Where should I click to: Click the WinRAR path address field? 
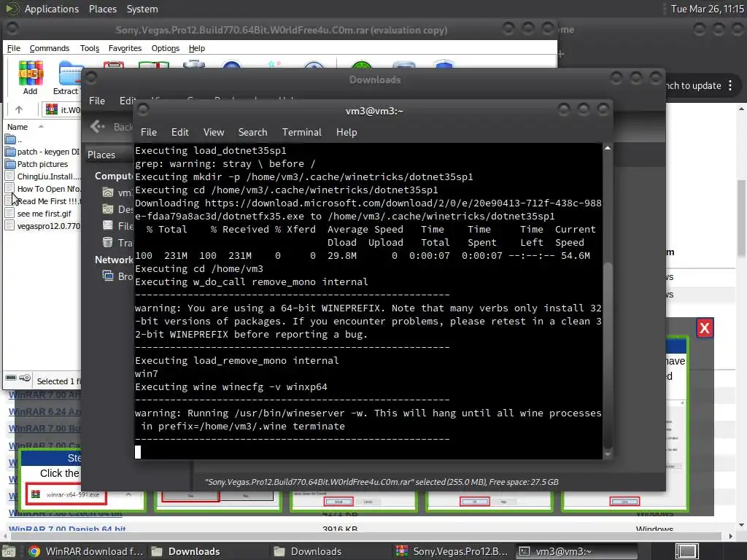tap(61, 110)
